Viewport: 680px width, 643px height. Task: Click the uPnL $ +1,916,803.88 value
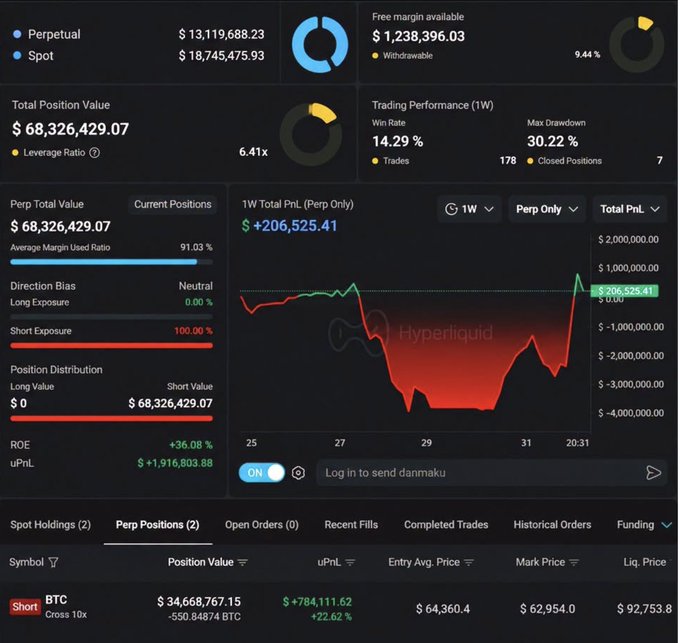175,463
